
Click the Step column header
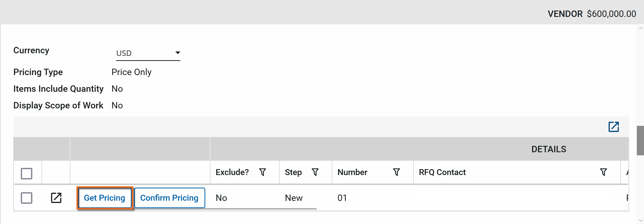point(293,172)
